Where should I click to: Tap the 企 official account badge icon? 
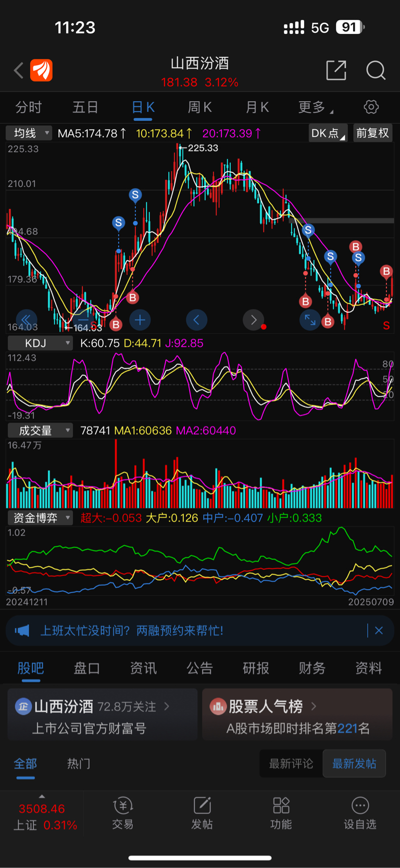[x=23, y=706]
